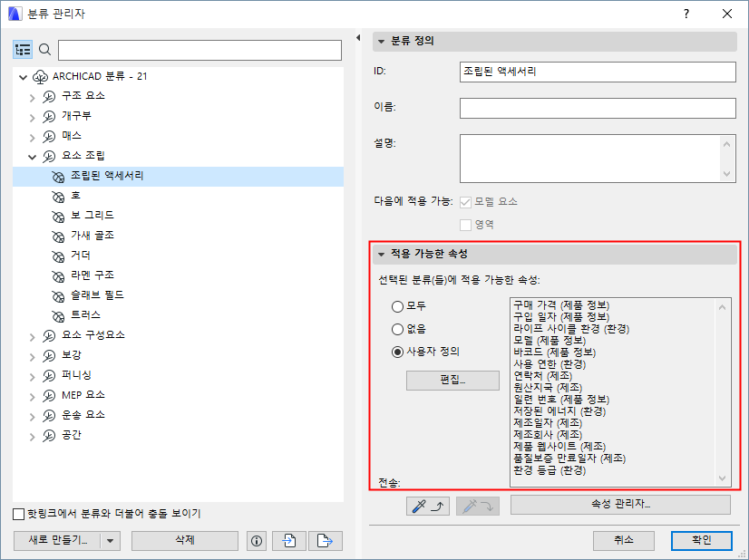Expand the 공간 tree node
Viewport: 749px width, 560px height.
(32, 437)
